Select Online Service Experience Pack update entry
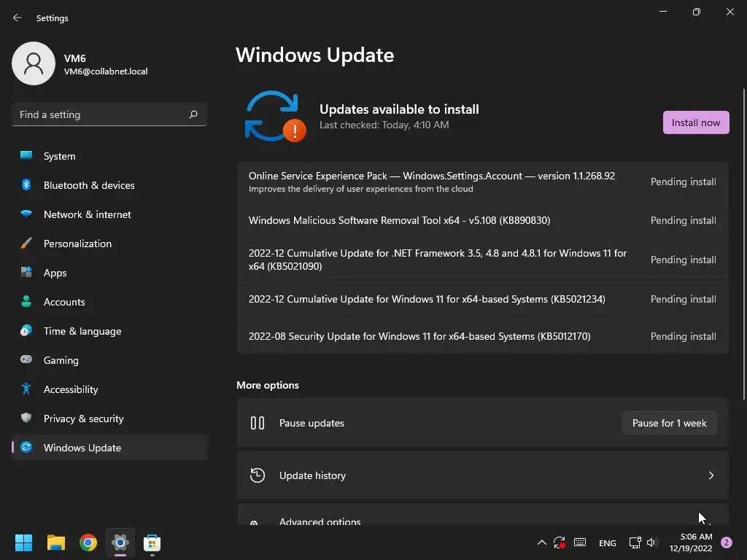 (x=483, y=182)
